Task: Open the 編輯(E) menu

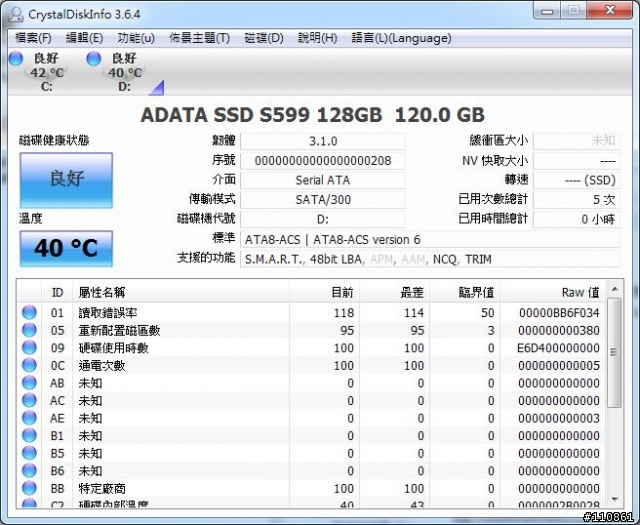Action: tap(84, 38)
